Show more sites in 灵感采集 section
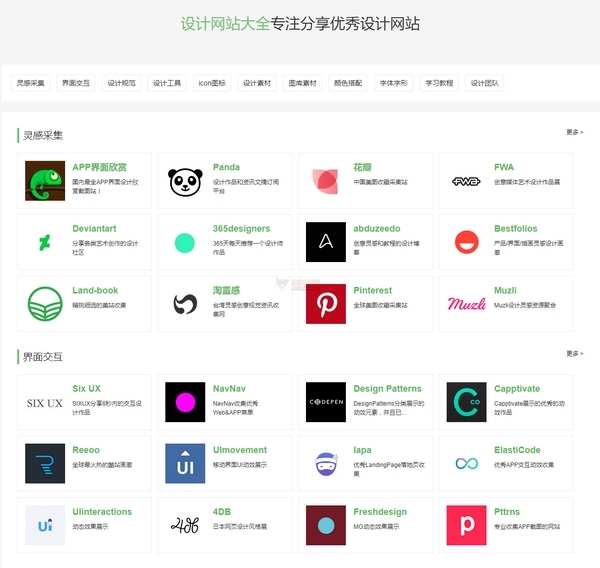Screen dimensions: 600x568 pyautogui.click(x=575, y=132)
